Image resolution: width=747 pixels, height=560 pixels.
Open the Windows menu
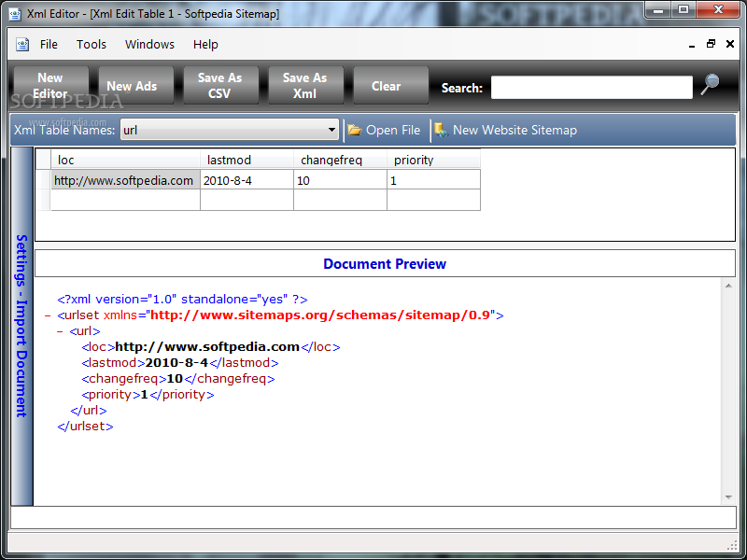pos(149,44)
